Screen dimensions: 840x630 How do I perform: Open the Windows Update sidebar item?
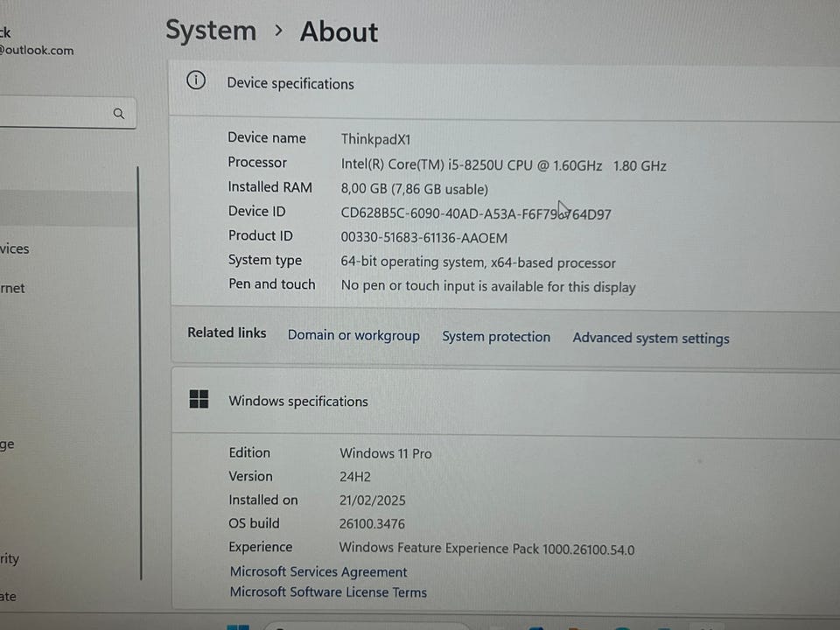[9, 597]
